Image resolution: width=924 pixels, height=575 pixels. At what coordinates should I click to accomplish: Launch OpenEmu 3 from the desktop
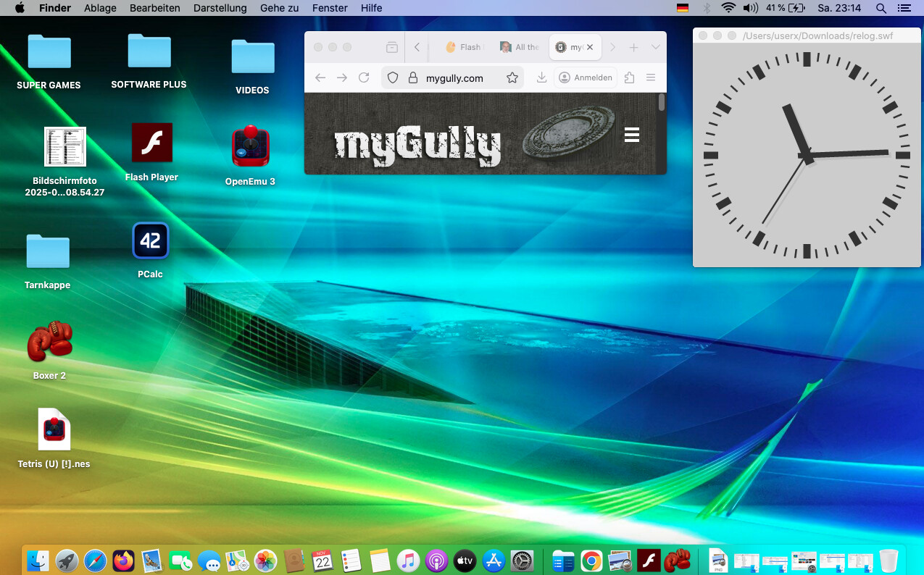pyautogui.click(x=251, y=147)
